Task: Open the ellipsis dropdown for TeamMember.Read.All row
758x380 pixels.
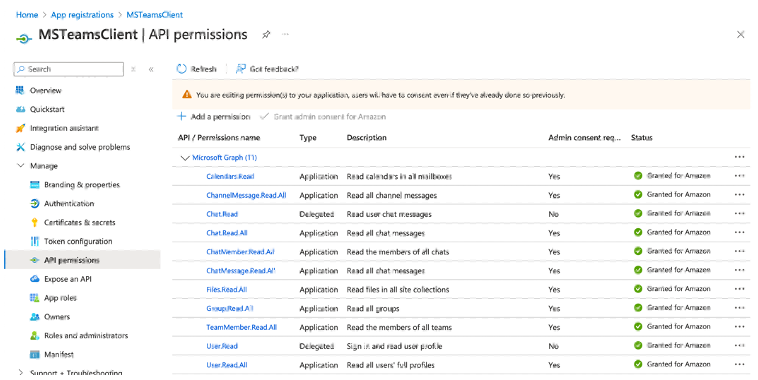Action: tap(739, 326)
